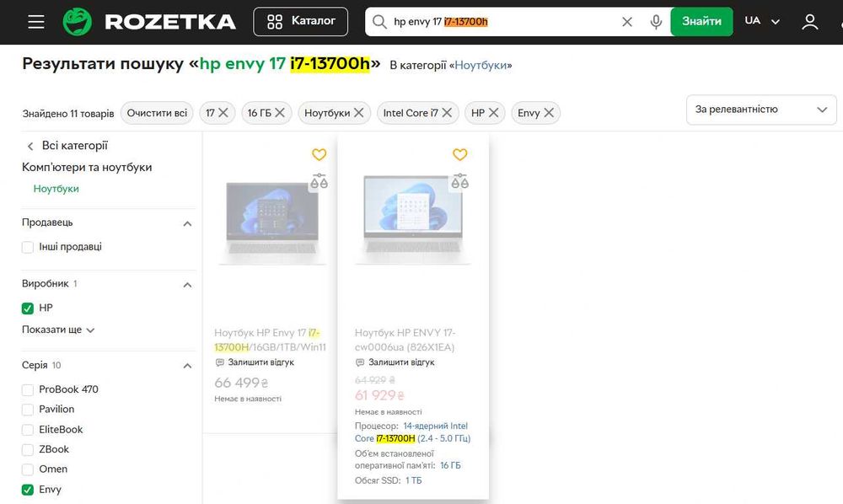Open Ноутбук HP Envy 17 i7-13700H title
Image resolution: width=843 pixels, height=504 pixels.
click(270, 340)
